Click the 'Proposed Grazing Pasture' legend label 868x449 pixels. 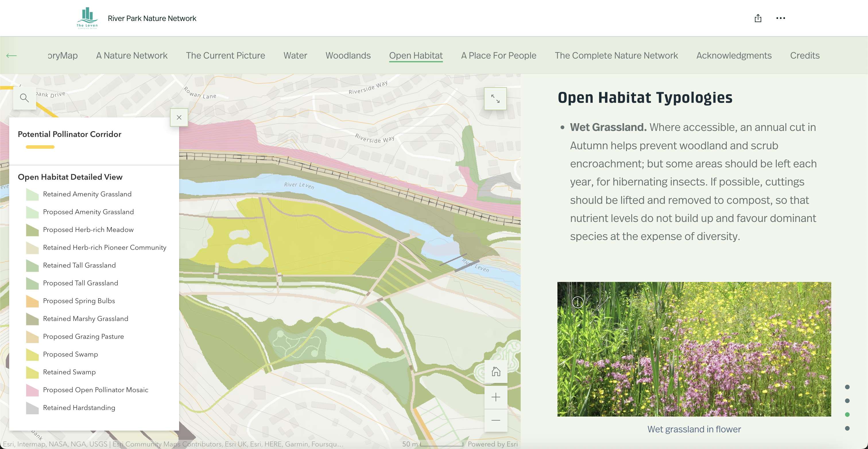[x=83, y=336]
